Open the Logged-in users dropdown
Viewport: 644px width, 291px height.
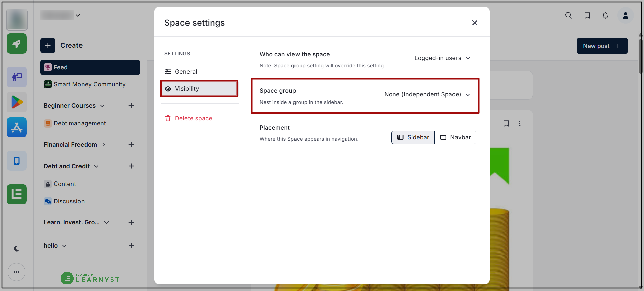442,58
